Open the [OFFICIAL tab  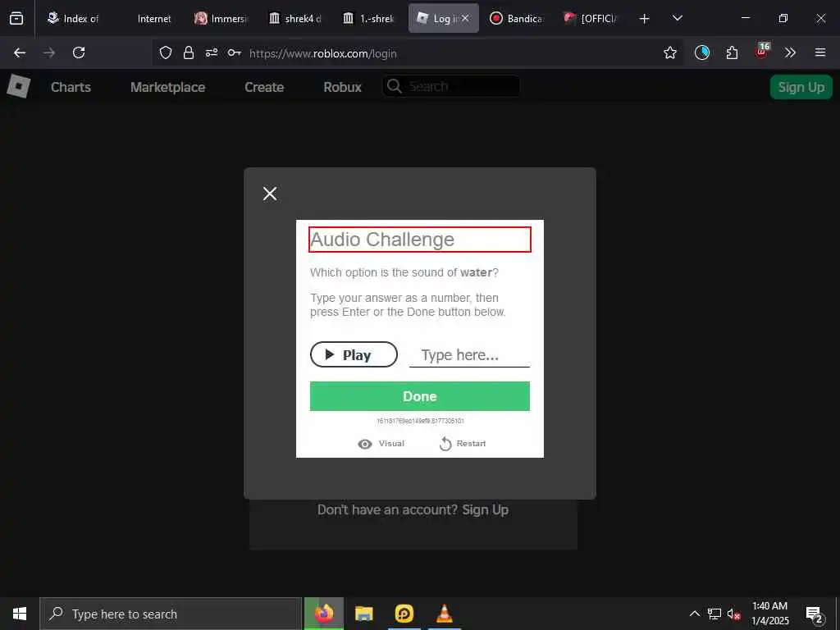coord(591,18)
